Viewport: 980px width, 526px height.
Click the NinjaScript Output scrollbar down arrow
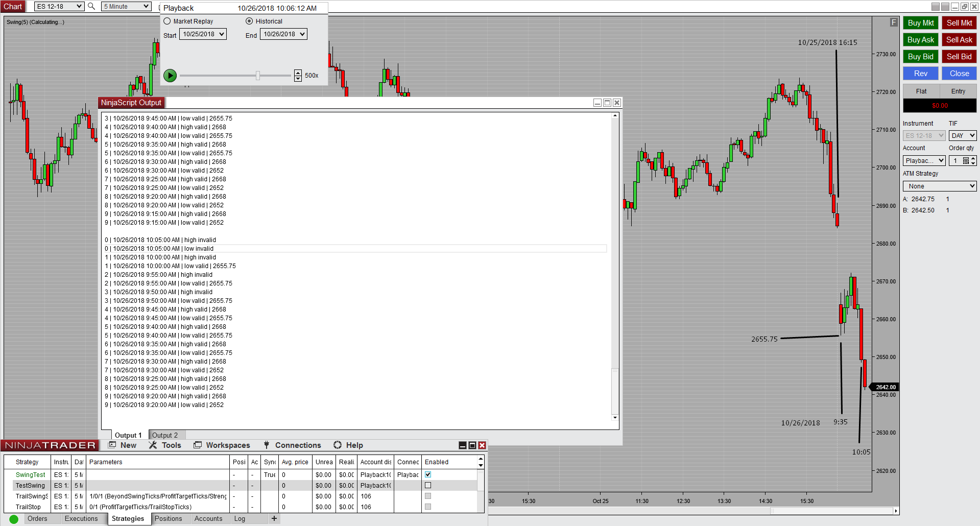tap(615, 418)
